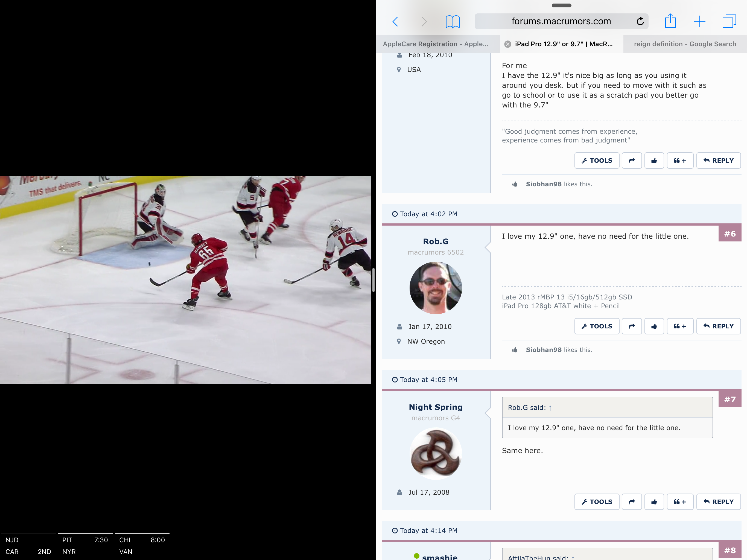View Rob.G's avatar photo
The height and width of the screenshot is (560, 747).
(436, 288)
